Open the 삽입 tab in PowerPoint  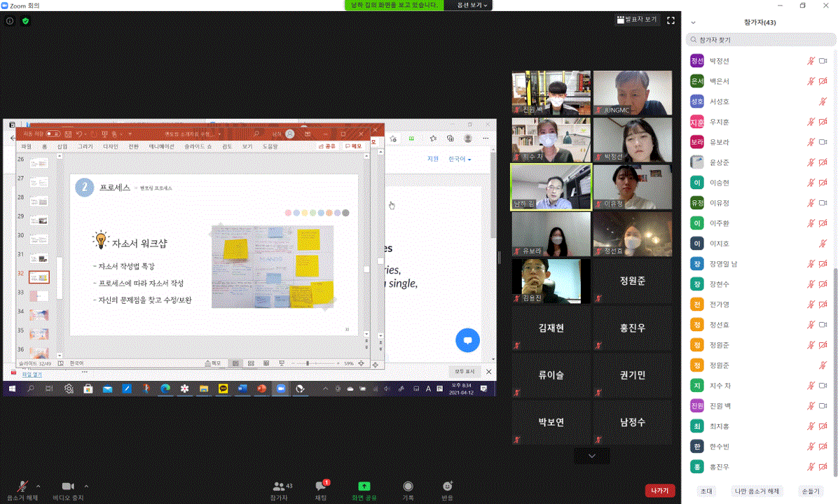point(62,146)
